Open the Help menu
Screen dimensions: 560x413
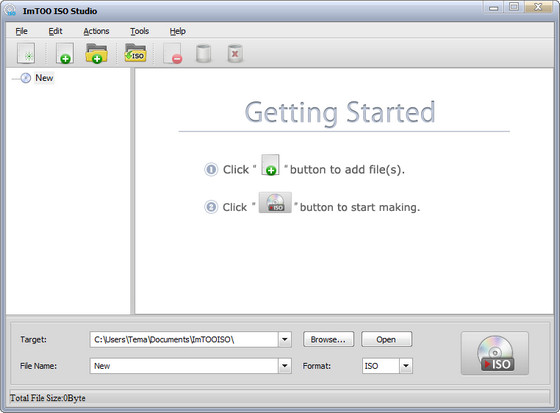pyautogui.click(x=178, y=31)
